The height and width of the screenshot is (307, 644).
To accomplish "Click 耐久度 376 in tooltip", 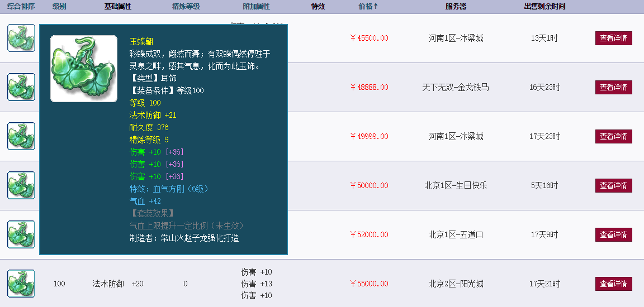I will point(149,127).
